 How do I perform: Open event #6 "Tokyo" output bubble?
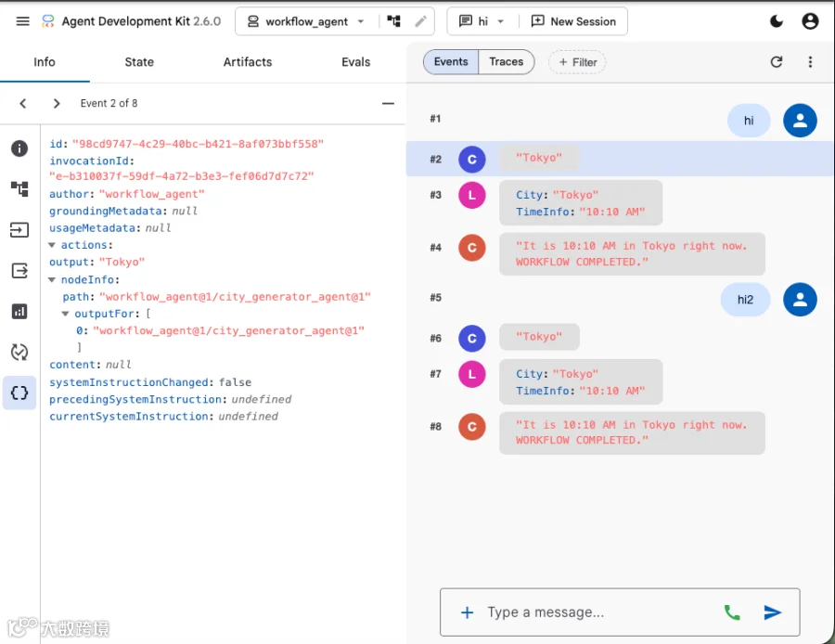(539, 337)
